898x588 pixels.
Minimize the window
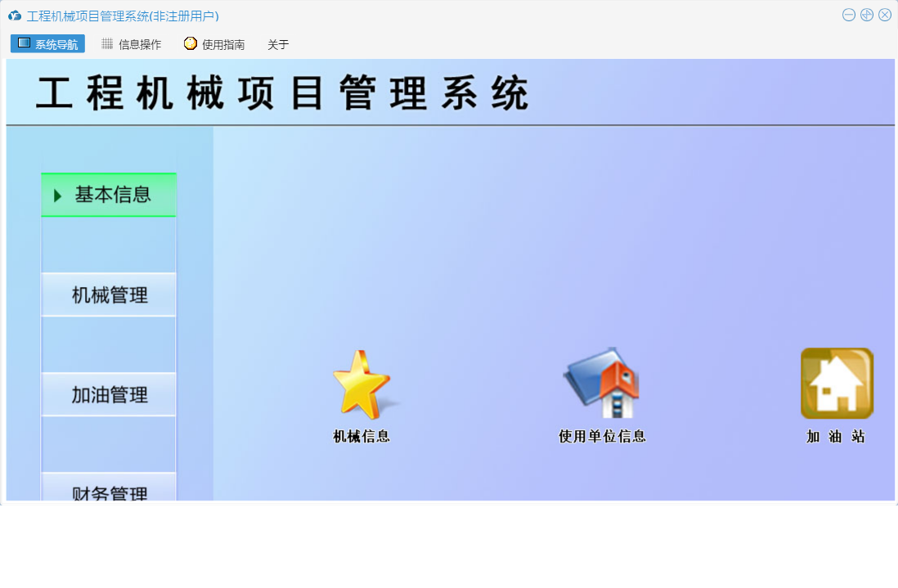pos(849,16)
